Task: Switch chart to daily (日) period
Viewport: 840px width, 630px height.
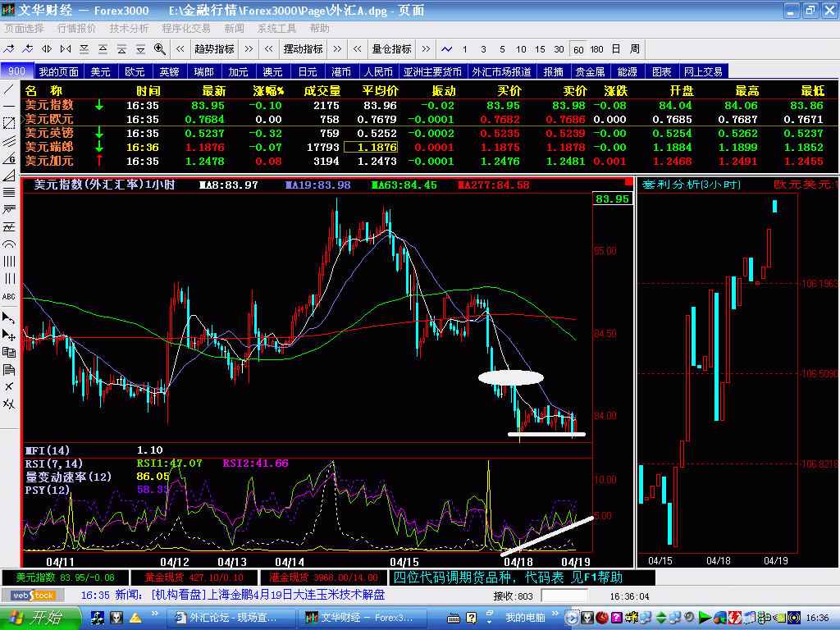Action: click(x=616, y=49)
